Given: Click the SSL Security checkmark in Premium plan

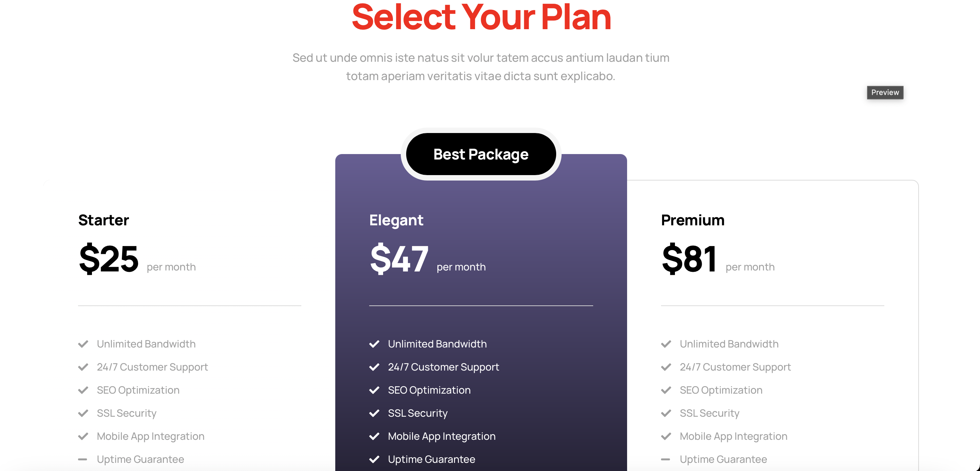Looking at the screenshot, I should pos(666,413).
